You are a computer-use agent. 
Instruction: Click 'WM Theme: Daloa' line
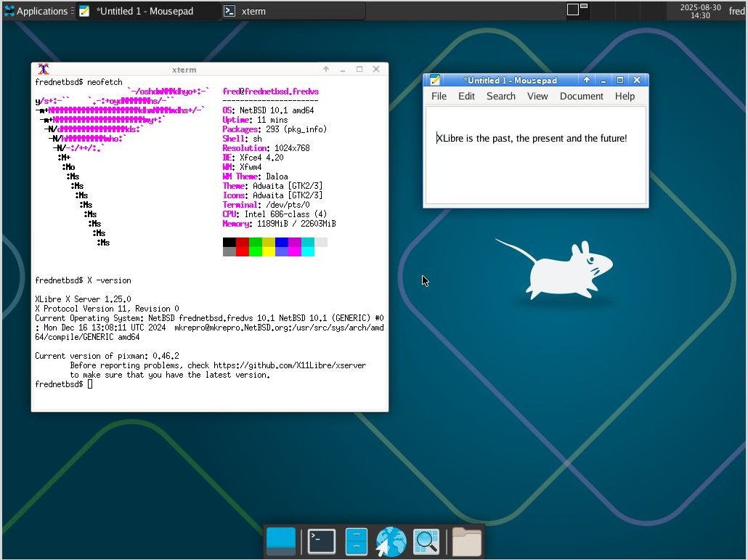tap(255, 176)
